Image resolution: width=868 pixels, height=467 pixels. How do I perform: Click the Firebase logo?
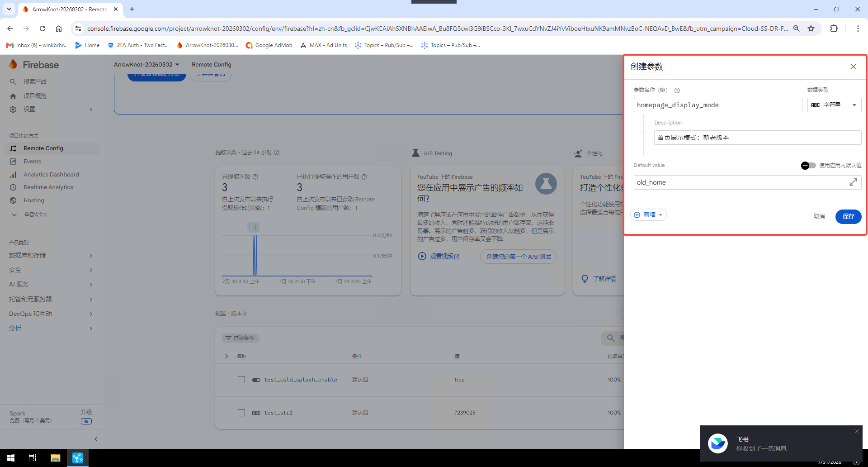pyautogui.click(x=34, y=65)
